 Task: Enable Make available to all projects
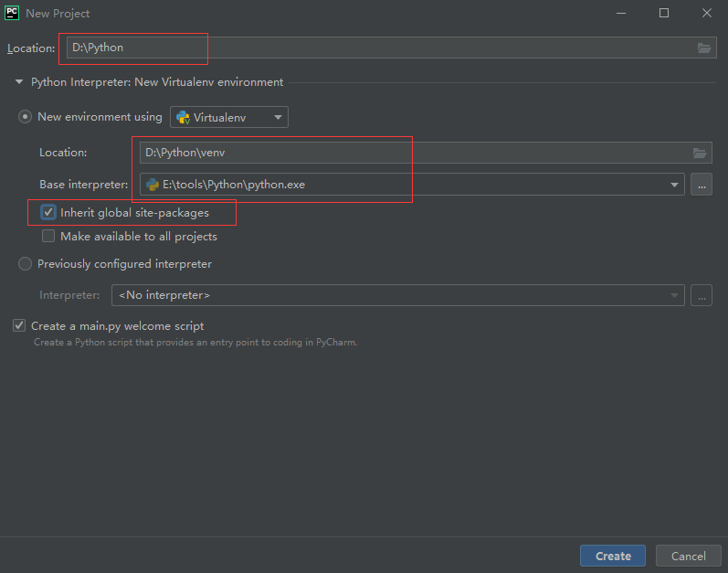pos(48,237)
